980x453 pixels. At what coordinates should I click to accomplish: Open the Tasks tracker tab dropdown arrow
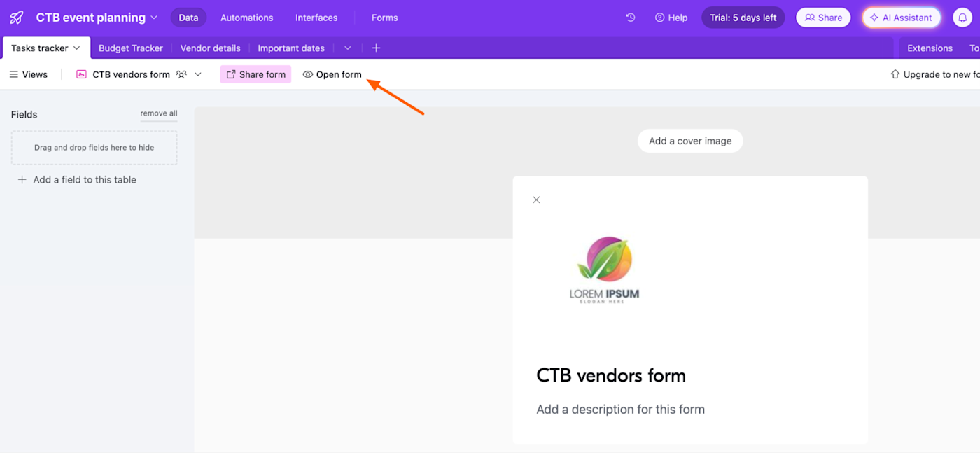pos(77,48)
